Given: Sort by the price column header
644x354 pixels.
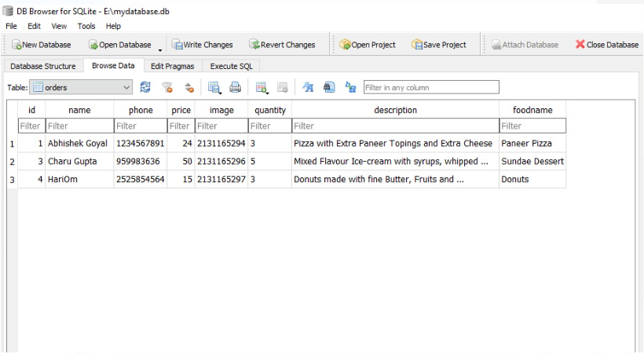Looking at the screenshot, I should (181, 110).
